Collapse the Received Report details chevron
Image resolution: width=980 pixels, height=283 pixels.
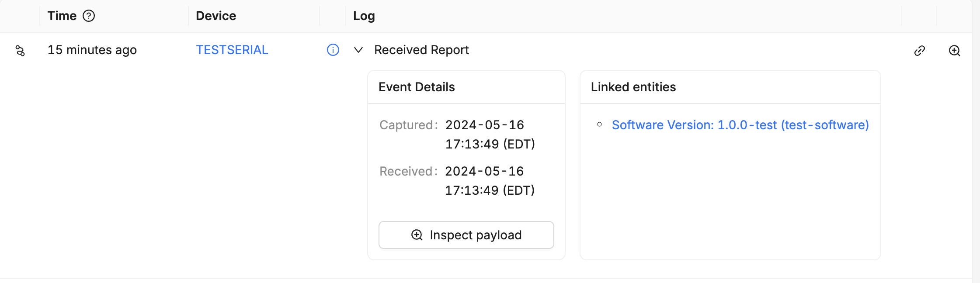[358, 50]
